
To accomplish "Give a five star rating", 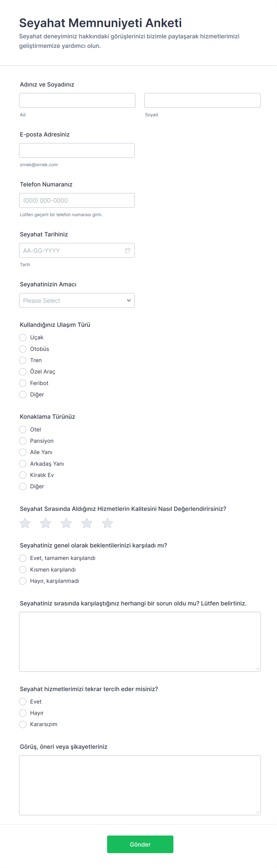I will 107,523.
